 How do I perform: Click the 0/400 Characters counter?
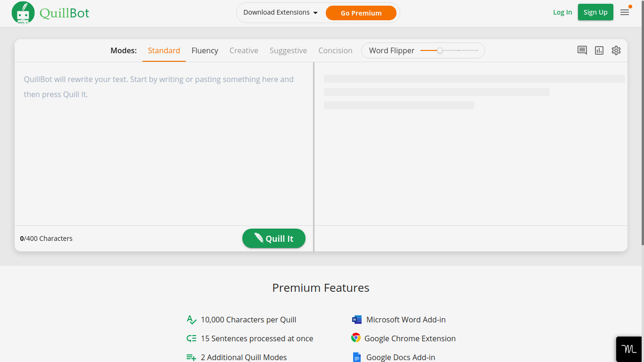46,239
